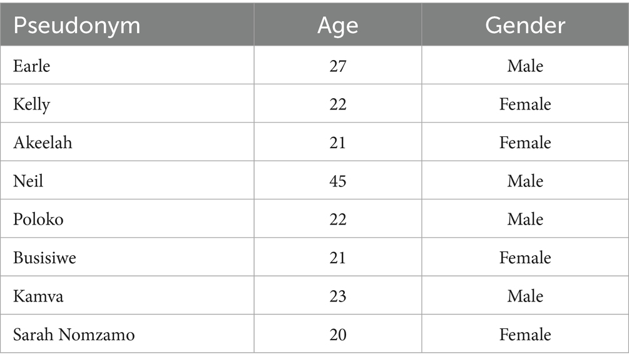Select the gender cell in Earle's row
The width and height of the screenshot is (629, 364).
click(x=525, y=66)
